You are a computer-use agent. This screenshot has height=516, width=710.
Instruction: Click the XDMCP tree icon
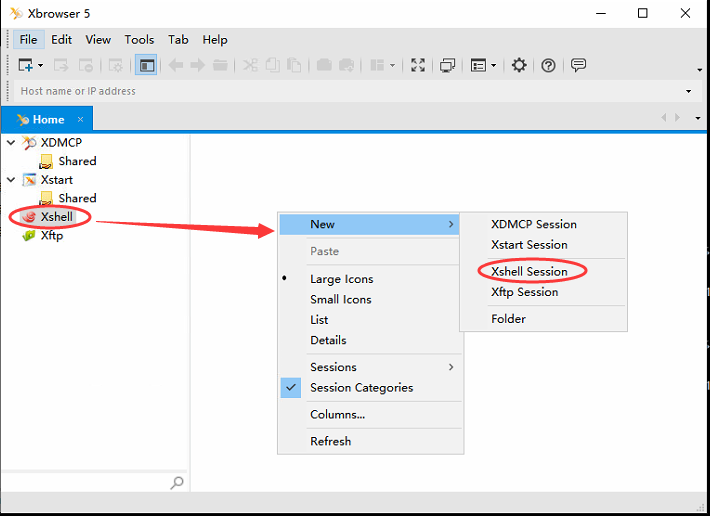click(29, 143)
